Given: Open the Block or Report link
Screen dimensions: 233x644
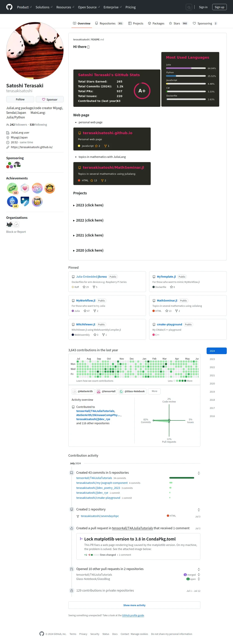Looking at the screenshot, I should (x=16, y=232).
